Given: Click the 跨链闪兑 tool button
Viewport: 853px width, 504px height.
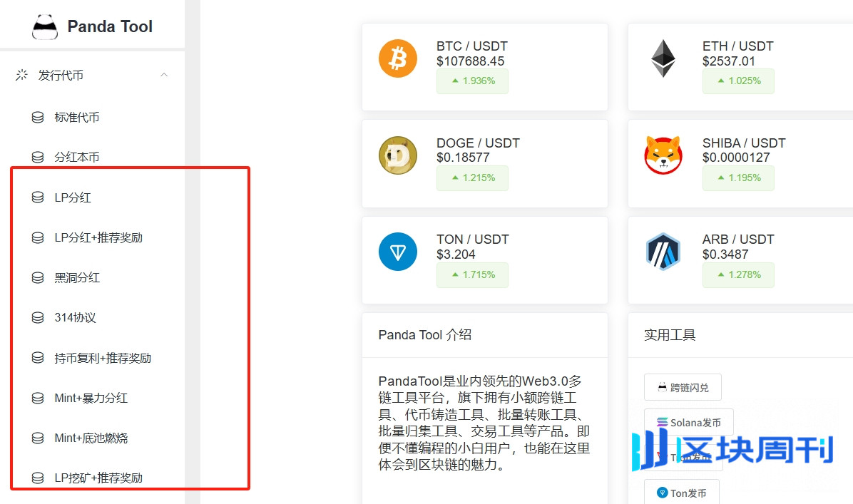Looking at the screenshot, I should (x=683, y=387).
